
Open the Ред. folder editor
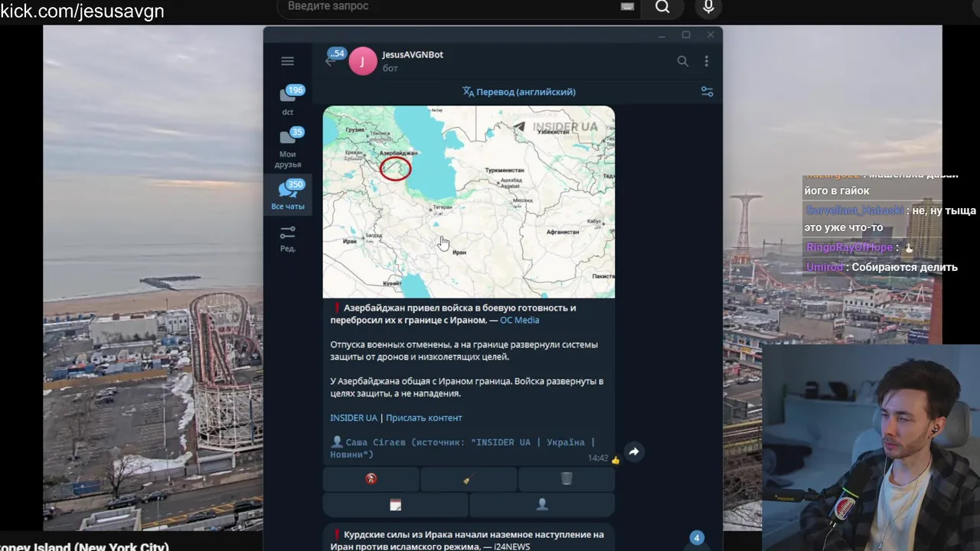pos(288,239)
